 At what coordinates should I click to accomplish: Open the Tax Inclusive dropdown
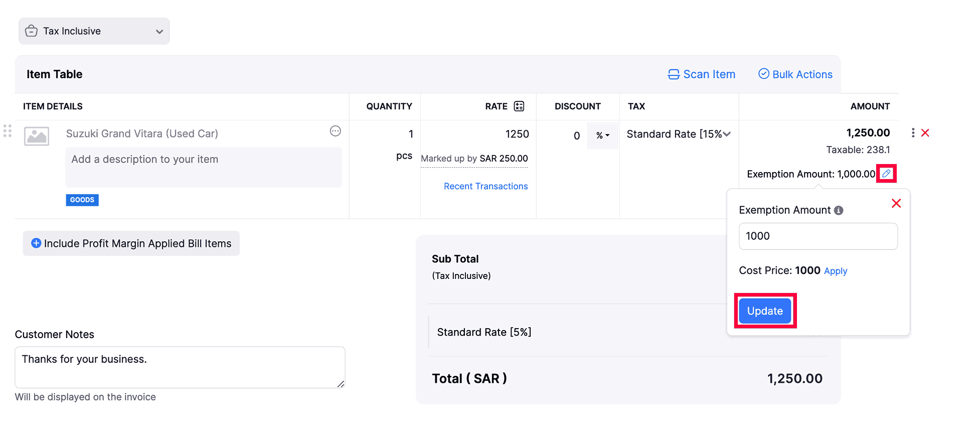(x=94, y=31)
